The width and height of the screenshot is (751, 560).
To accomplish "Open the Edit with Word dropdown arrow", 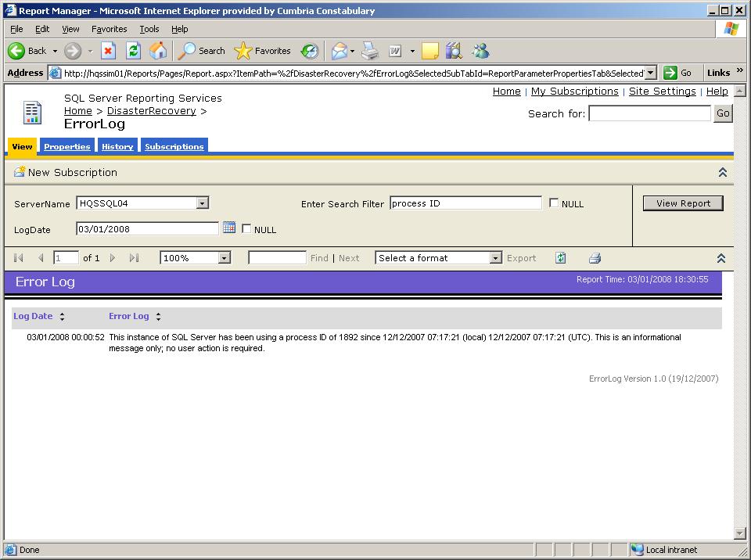I will click(x=412, y=51).
